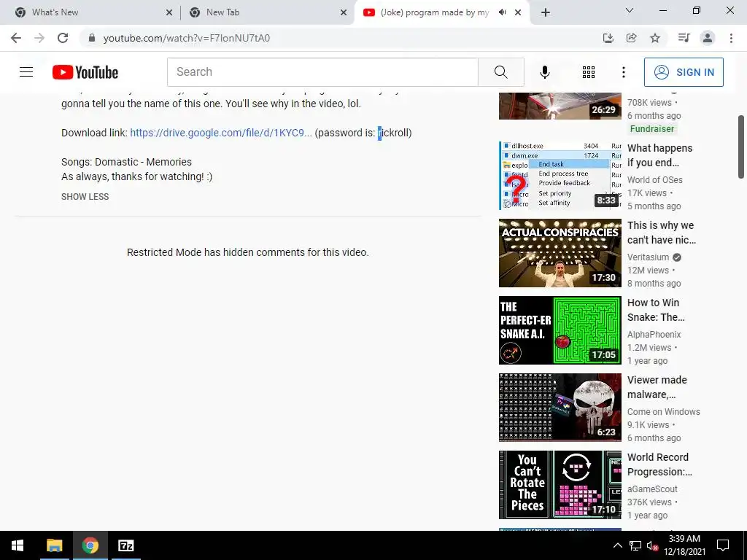The image size is (747, 560).
Task: Open the YouTube hamburger guide menu
Action: 26,72
